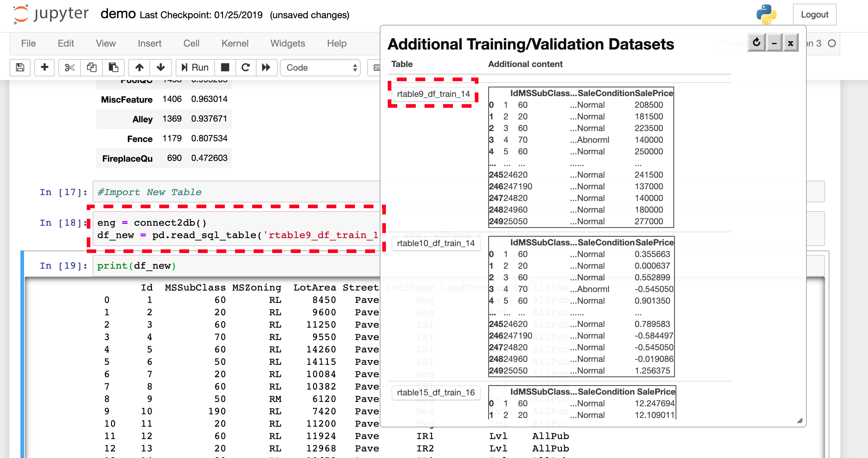Click the 'Additional content' column header
The height and width of the screenshot is (458, 868).
pos(525,64)
